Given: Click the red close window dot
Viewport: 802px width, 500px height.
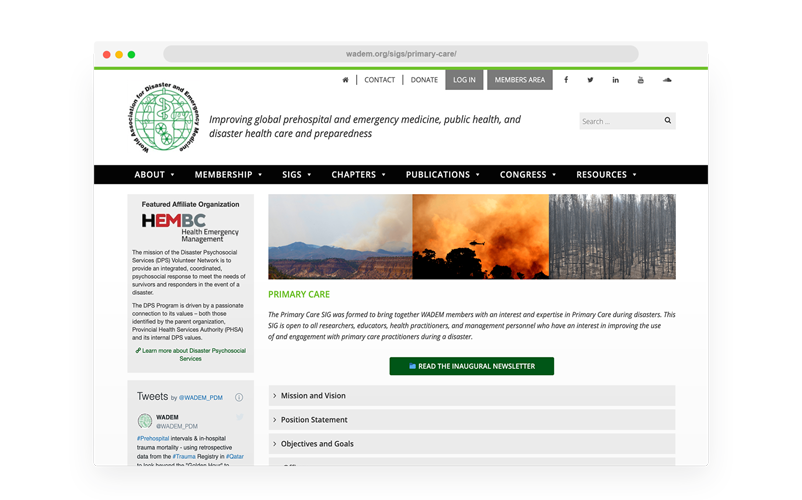Looking at the screenshot, I should [x=106, y=55].
